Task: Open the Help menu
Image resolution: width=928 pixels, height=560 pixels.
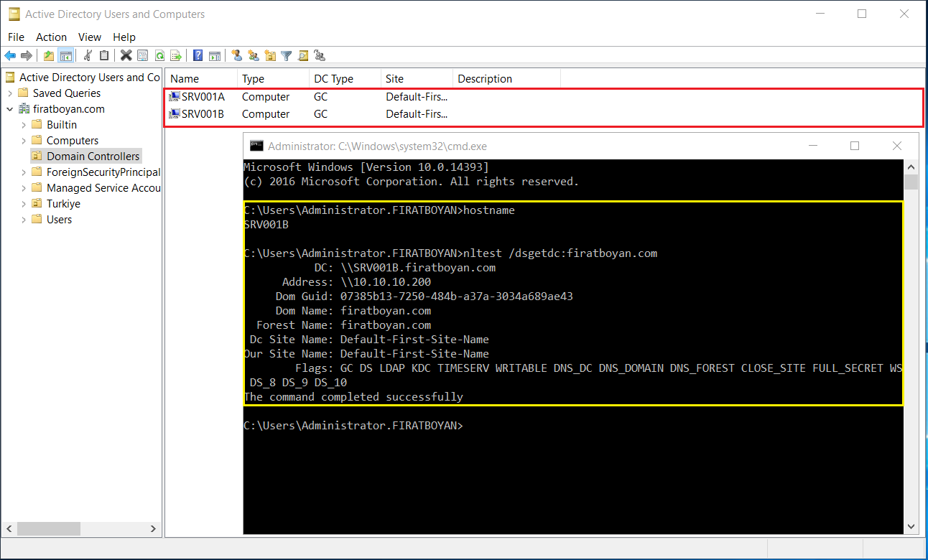Action: [x=124, y=37]
